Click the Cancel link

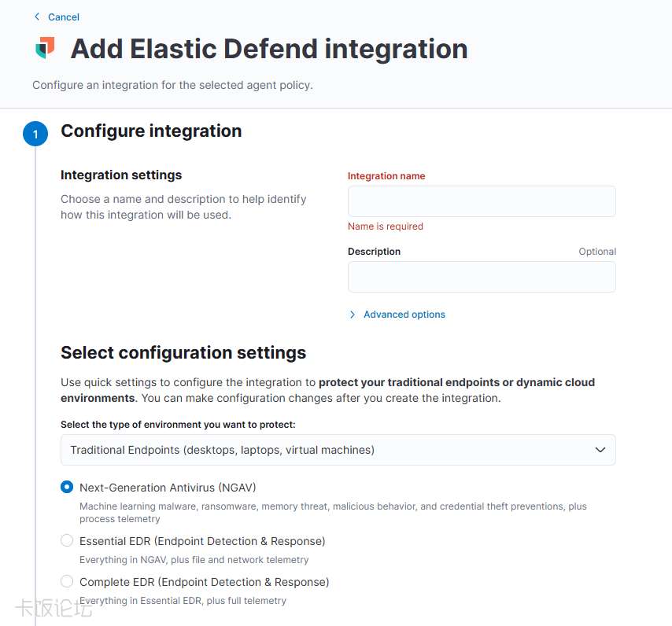coord(64,17)
